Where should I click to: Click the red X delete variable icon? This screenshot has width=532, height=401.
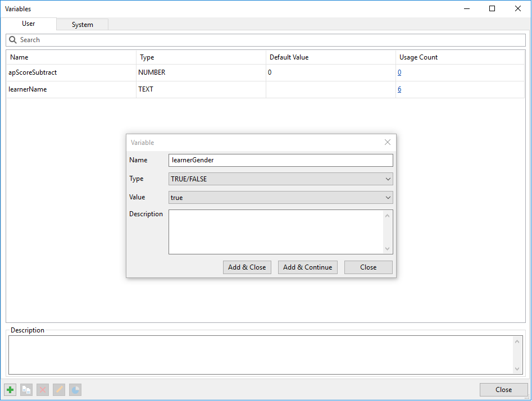click(43, 389)
